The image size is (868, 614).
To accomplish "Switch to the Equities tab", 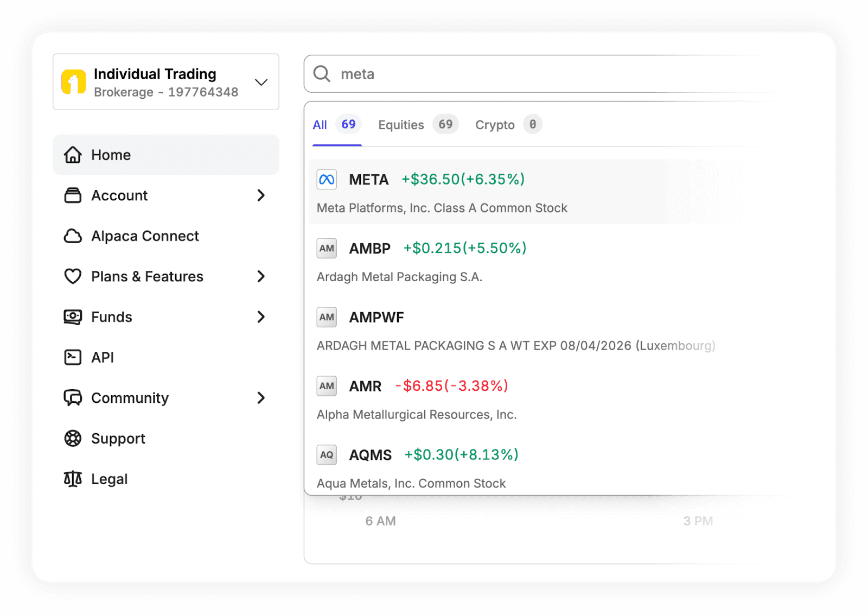I will point(418,125).
